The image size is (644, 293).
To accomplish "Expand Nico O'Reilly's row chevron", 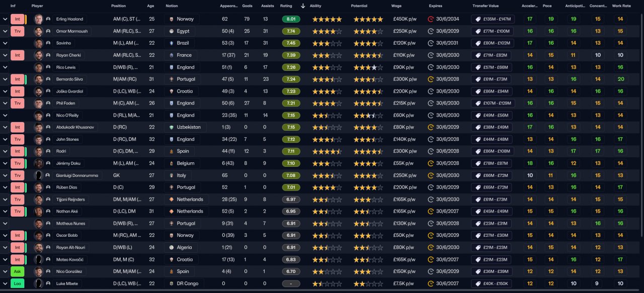I will point(5,115).
